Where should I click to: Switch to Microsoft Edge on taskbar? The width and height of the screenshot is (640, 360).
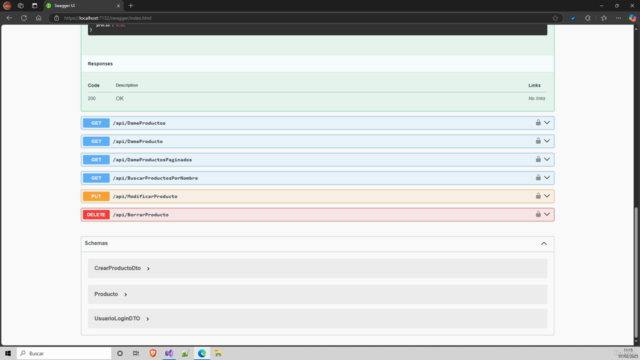pos(202,353)
